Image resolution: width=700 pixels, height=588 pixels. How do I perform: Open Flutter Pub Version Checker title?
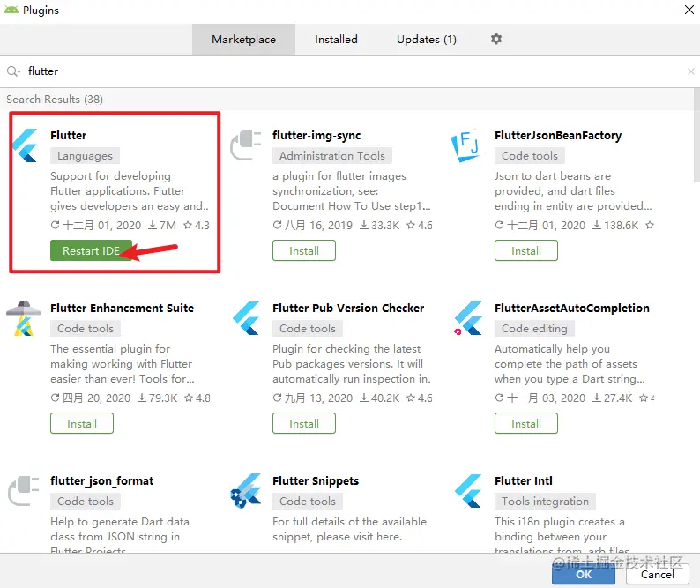click(348, 308)
